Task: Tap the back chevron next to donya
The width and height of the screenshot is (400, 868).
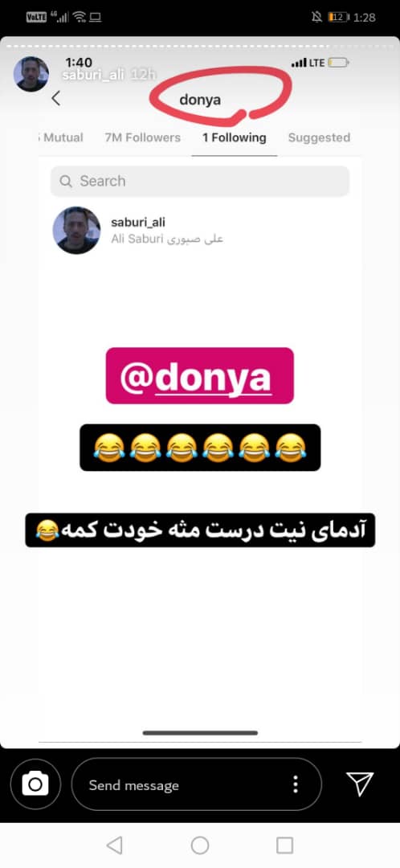Action: [x=55, y=99]
